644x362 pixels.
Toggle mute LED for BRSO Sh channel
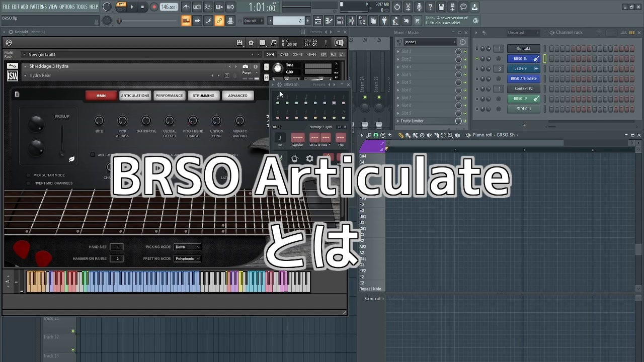click(x=477, y=59)
